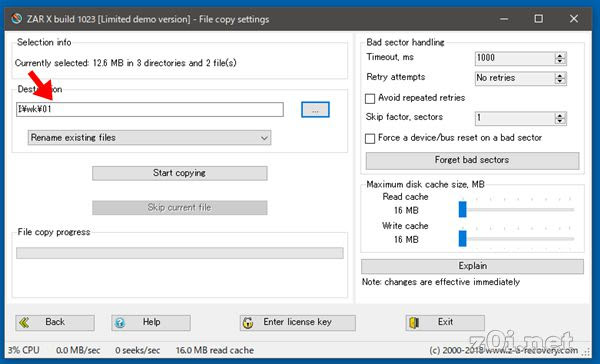Decrease Skip factor sectors with down arrow
600x364 pixels.
pyautogui.click(x=560, y=121)
